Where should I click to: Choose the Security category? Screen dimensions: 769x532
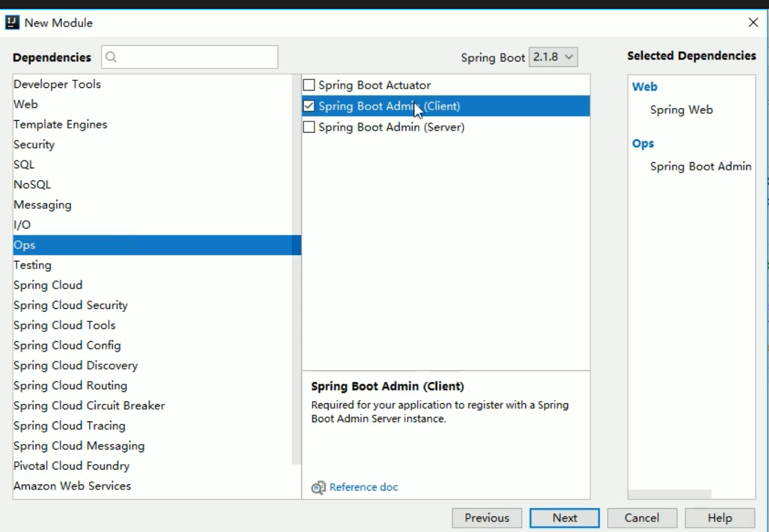34,144
